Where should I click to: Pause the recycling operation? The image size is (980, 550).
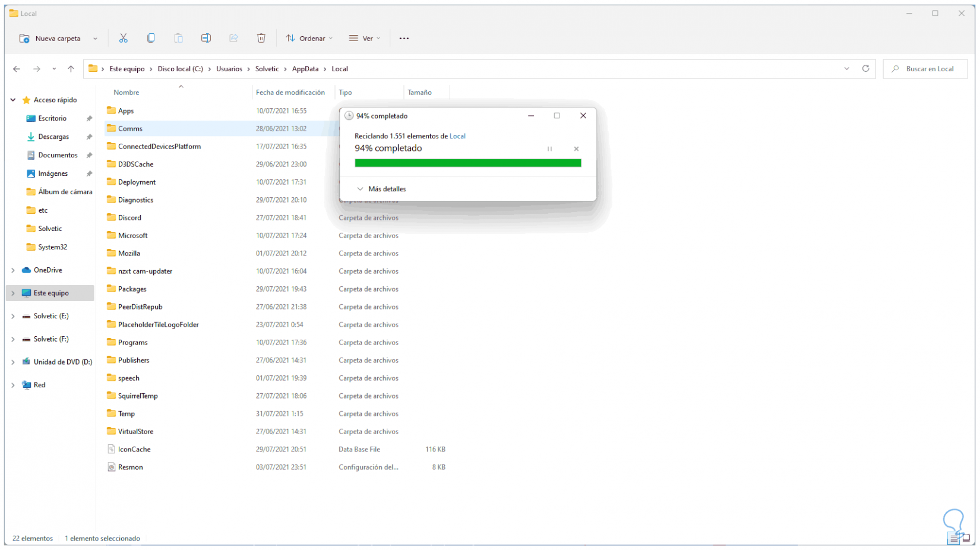coord(549,149)
